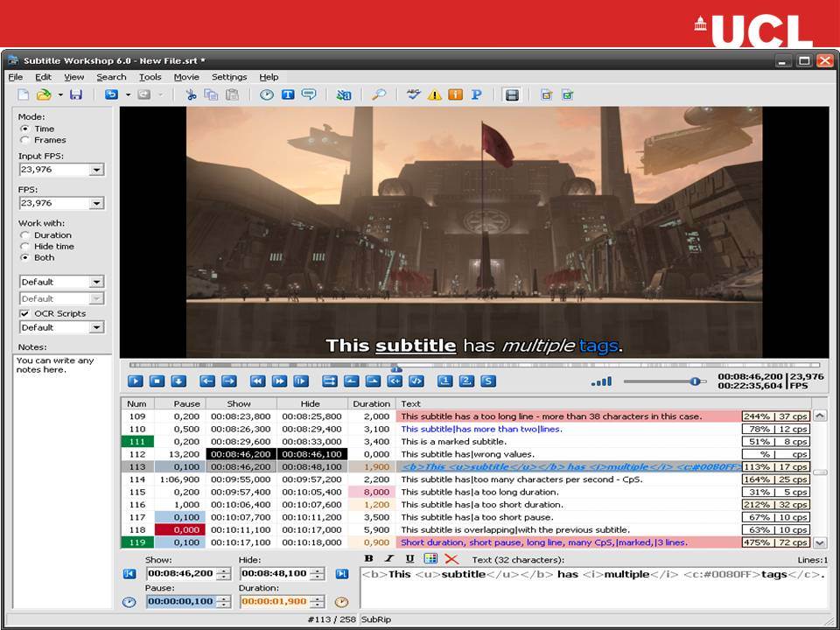Image resolution: width=840 pixels, height=630 pixels.
Task: Run the ABC spell check icon
Action: tap(413, 95)
